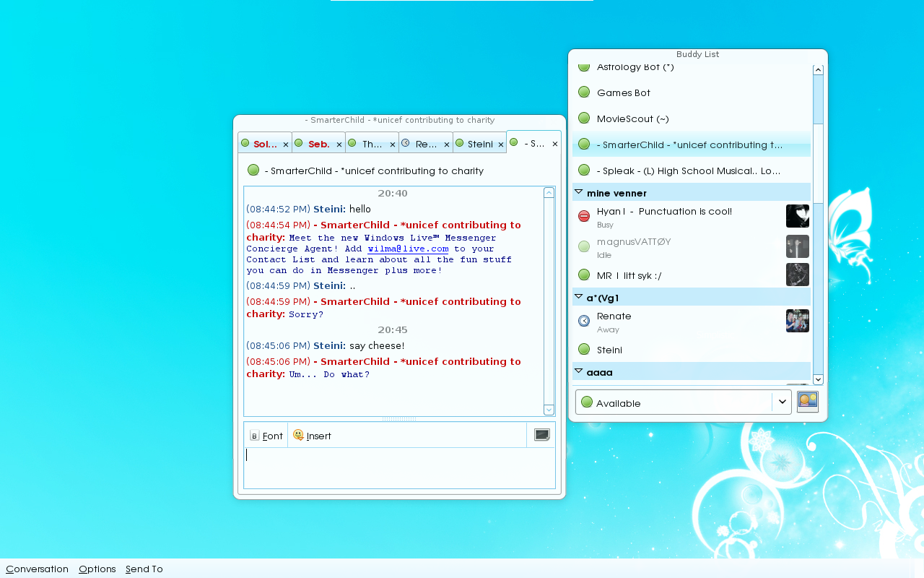The height and width of the screenshot is (578, 924).
Task: Switch to the Sol... conversation tab
Action: 264,144
